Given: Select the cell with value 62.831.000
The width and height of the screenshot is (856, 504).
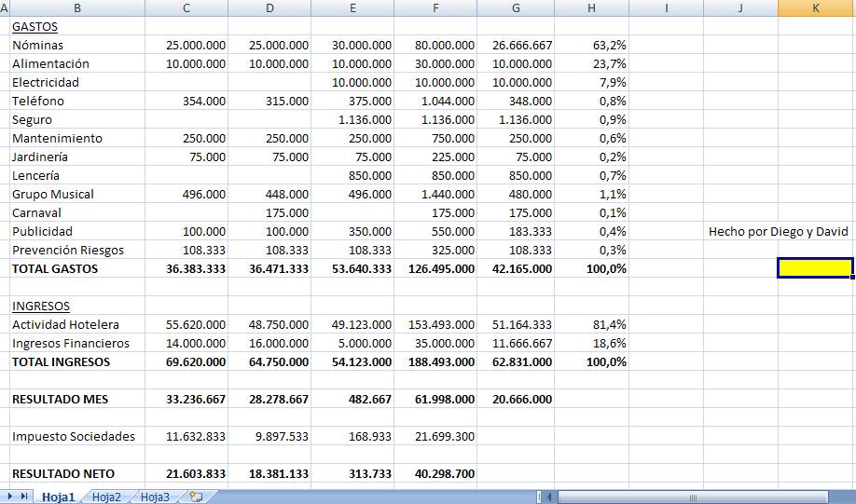Looking at the screenshot, I should 516,361.
